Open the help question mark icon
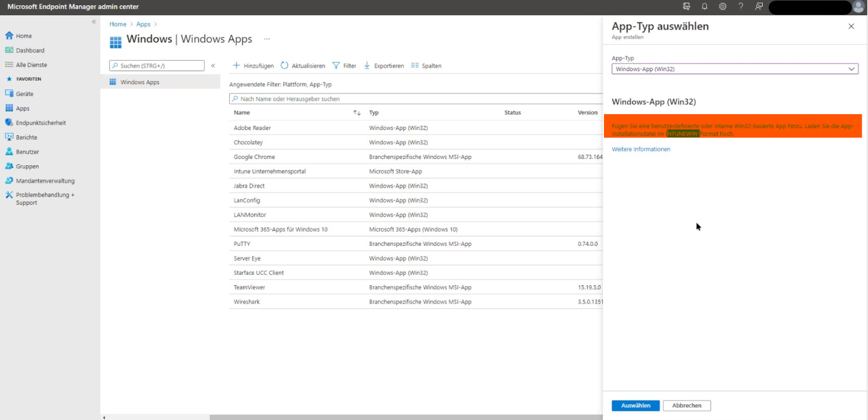This screenshot has height=420, width=868. [x=741, y=6]
